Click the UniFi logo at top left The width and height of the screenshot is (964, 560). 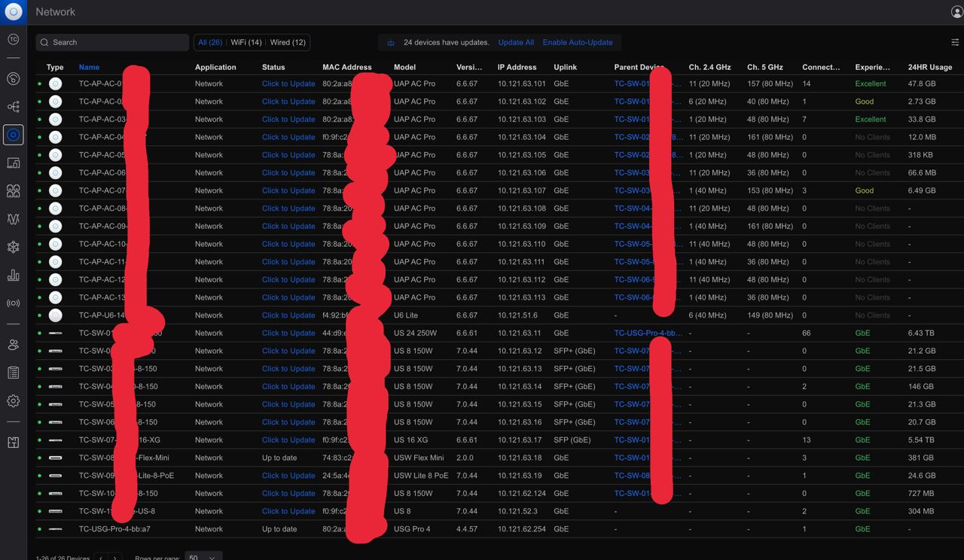click(x=14, y=12)
